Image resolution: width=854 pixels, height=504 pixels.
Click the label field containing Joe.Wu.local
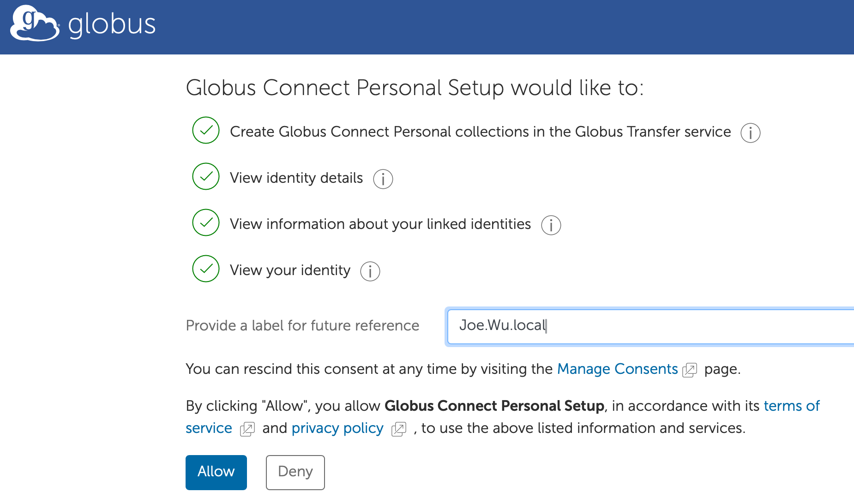(646, 326)
